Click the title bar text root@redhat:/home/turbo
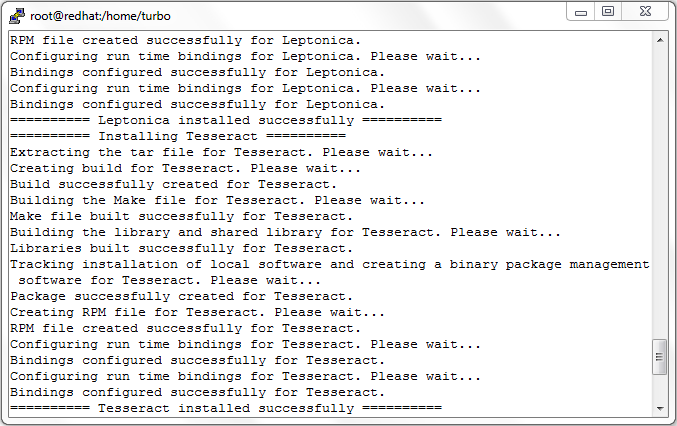677x426 pixels. (100, 16)
